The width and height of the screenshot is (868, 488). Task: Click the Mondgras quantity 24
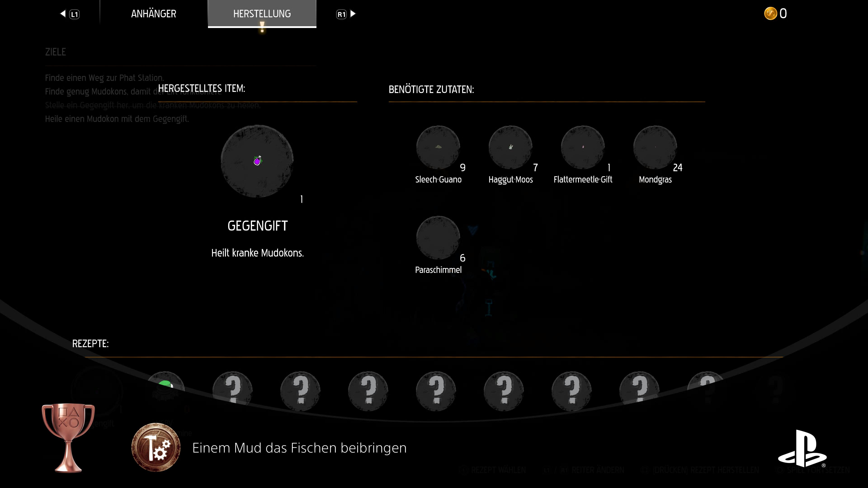[x=678, y=168]
